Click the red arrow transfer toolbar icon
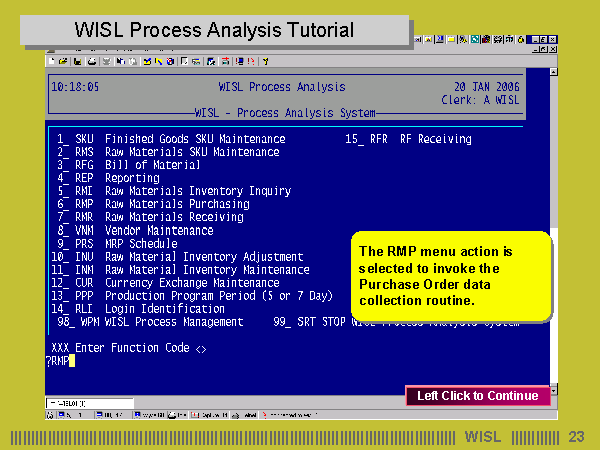Viewport: 600px width, 450px height. [x=225, y=61]
